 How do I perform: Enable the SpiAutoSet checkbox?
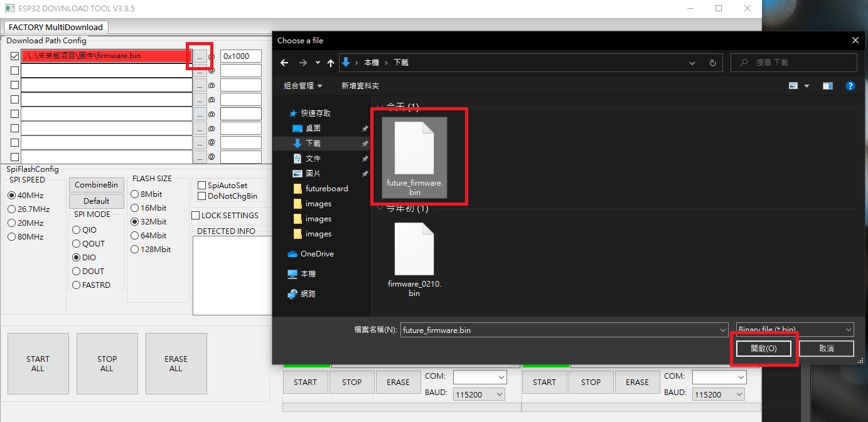[x=202, y=186]
